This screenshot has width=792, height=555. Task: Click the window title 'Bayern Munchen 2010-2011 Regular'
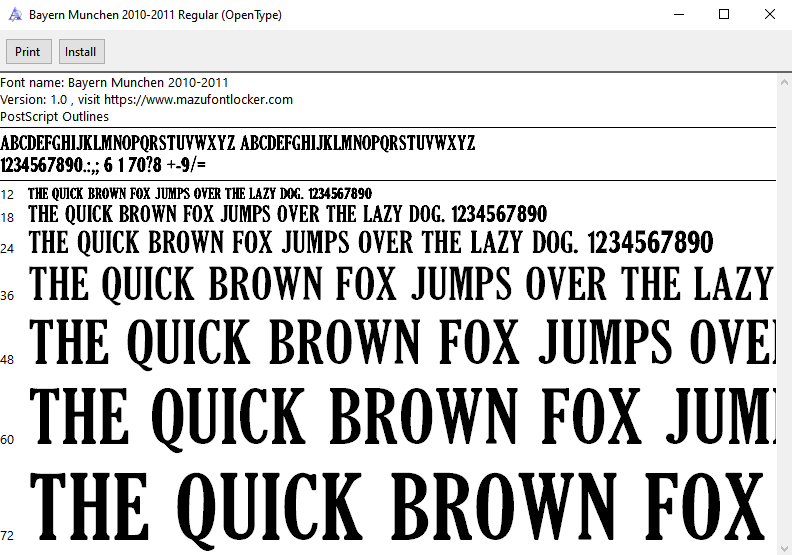155,16
